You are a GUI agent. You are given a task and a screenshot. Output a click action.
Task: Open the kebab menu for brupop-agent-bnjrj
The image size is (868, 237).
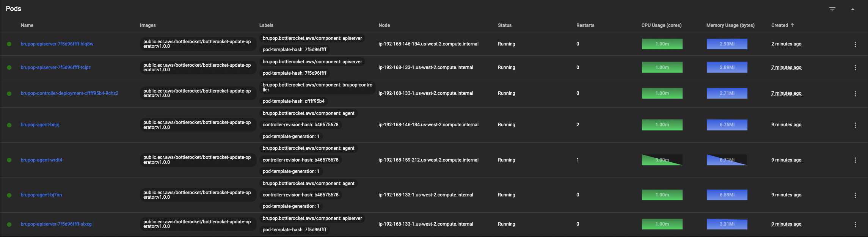pyautogui.click(x=855, y=125)
